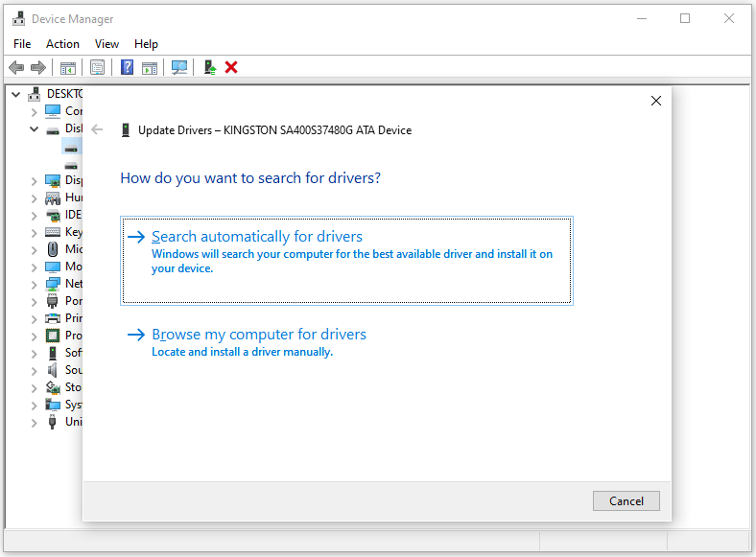Click the Monitors category icon

(x=53, y=267)
